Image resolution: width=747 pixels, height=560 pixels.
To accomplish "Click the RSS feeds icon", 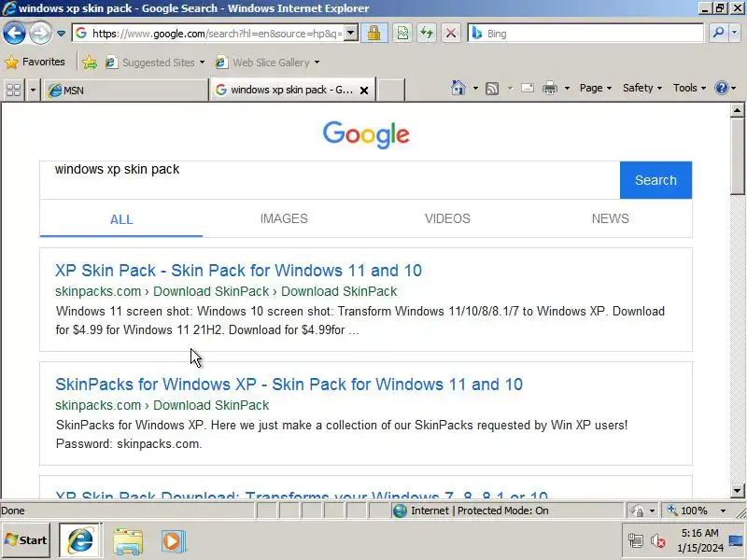I will click(492, 88).
